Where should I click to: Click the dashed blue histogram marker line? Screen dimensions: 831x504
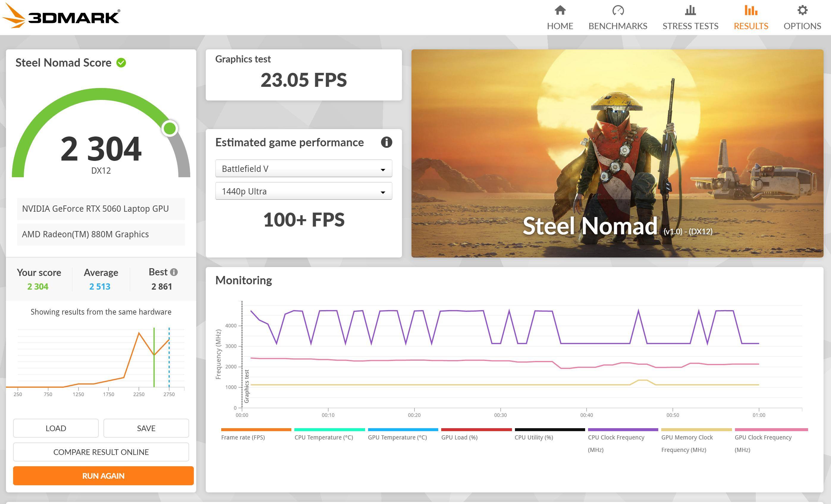tap(169, 357)
